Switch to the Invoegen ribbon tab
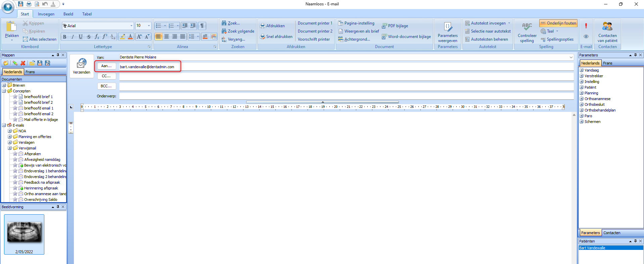 [x=46, y=14]
